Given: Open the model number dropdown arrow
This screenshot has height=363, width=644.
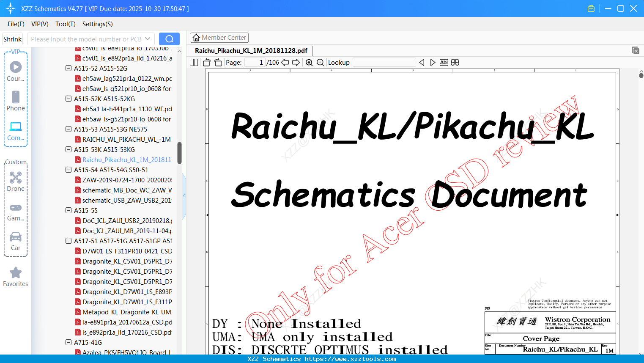Looking at the screenshot, I should pyautogui.click(x=148, y=39).
